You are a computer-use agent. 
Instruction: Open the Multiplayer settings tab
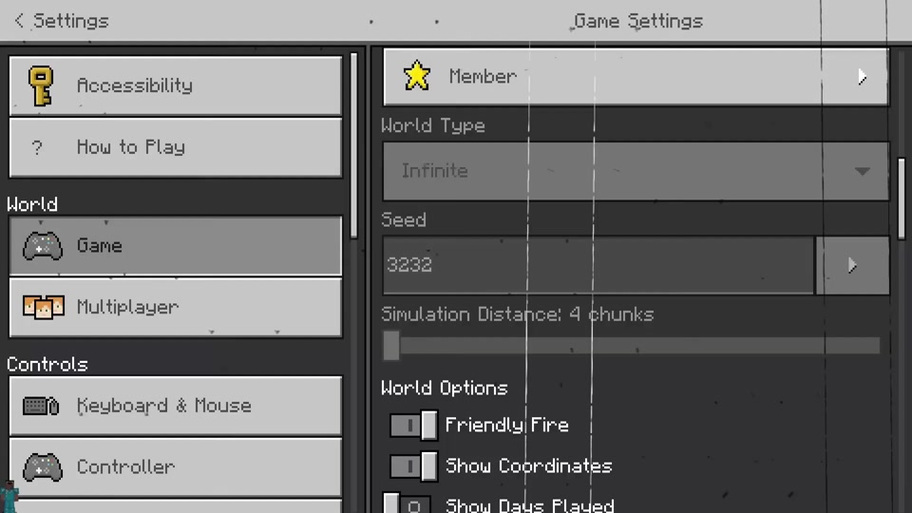pyautogui.click(x=176, y=307)
